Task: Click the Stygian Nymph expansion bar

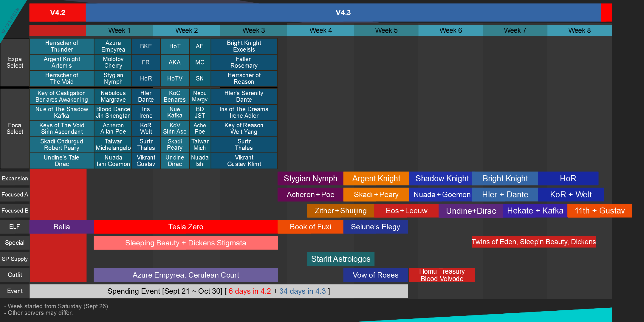Action: click(310, 178)
